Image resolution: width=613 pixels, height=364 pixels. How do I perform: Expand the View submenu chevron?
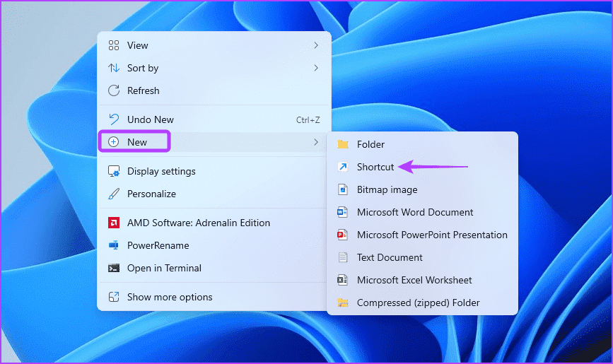(316, 45)
